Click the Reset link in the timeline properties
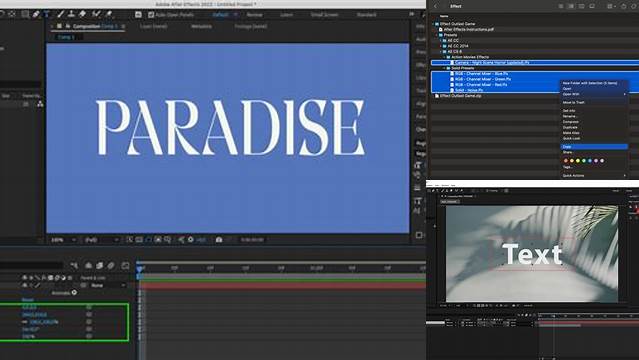The height and width of the screenshot is (360, 639). tap(28, 300)
